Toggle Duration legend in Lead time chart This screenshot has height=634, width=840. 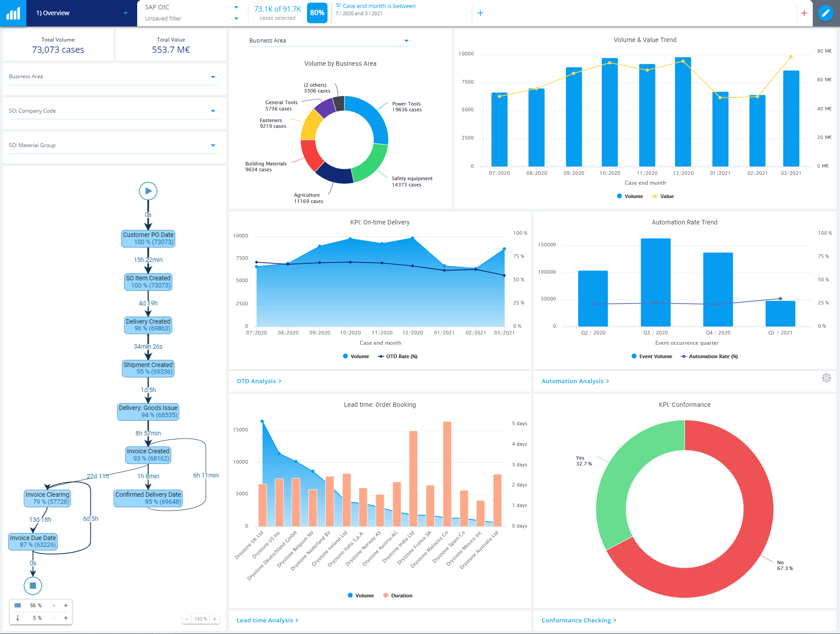coord(398,596)
